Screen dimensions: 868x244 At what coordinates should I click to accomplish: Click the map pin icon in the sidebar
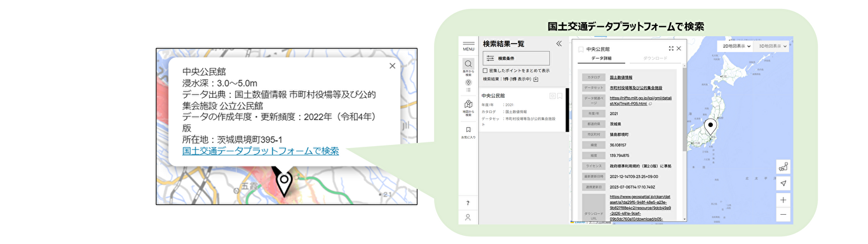pyautogui.click(x=468, y=82)
